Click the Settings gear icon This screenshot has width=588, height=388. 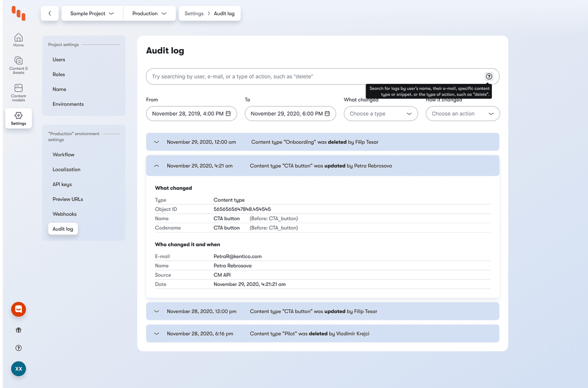tap(18, 115)
